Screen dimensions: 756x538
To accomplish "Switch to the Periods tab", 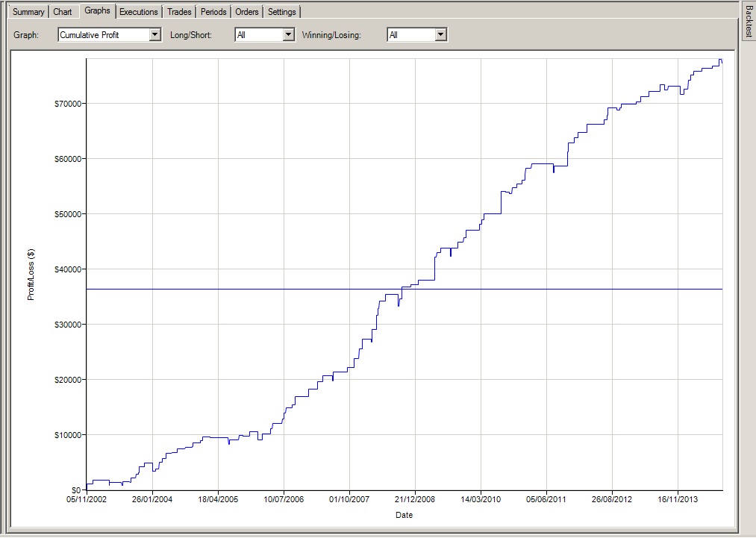I will [213, 12].
